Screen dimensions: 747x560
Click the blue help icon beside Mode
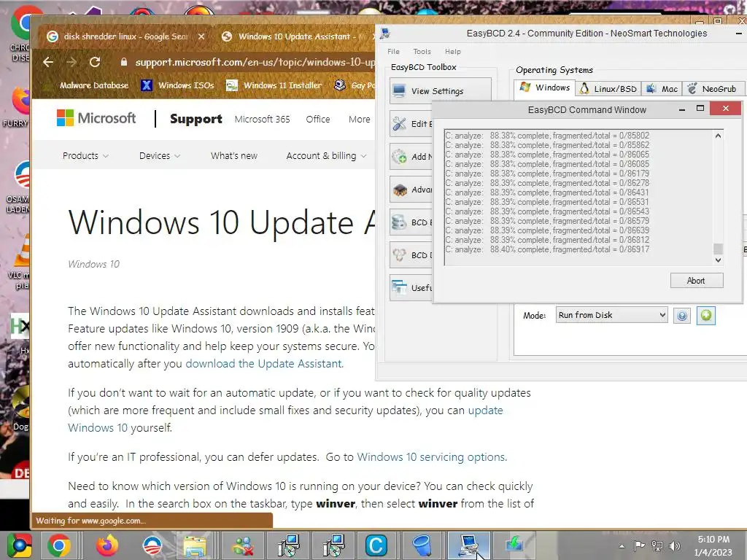682,316
